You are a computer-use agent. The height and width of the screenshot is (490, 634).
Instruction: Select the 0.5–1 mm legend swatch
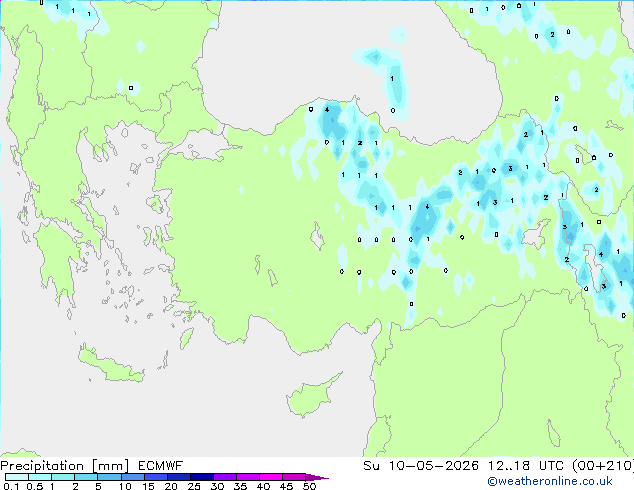(x=40, y=477)
